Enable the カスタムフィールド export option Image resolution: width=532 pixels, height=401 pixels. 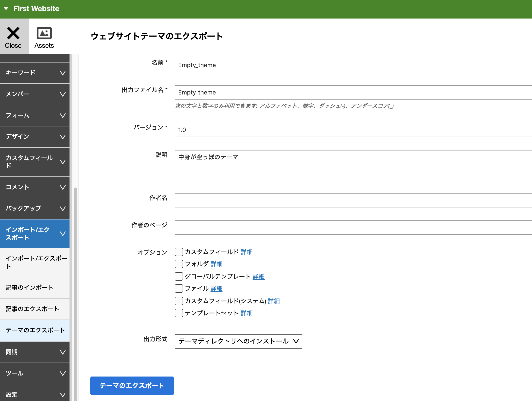179,252
